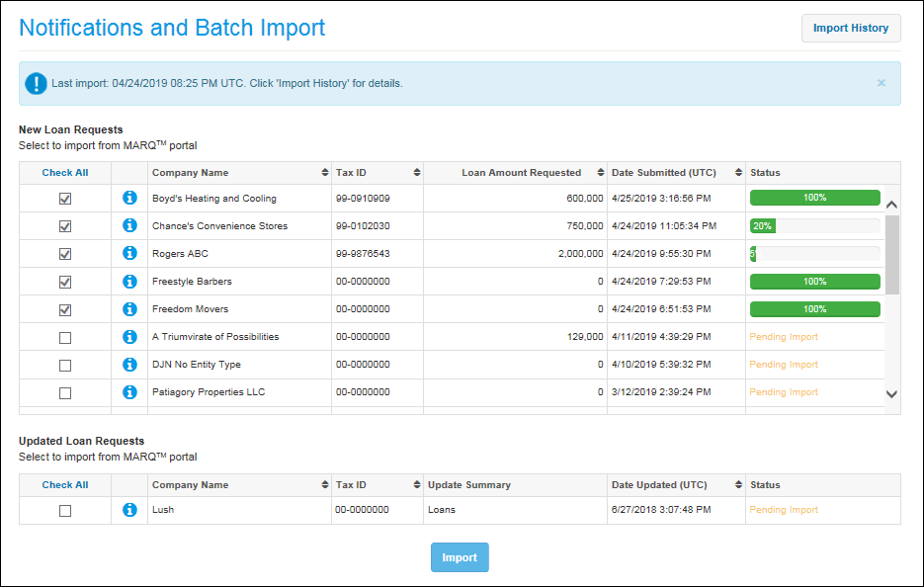Click Pending Import for Patiagory Properties LLC

tap(784, 392)
